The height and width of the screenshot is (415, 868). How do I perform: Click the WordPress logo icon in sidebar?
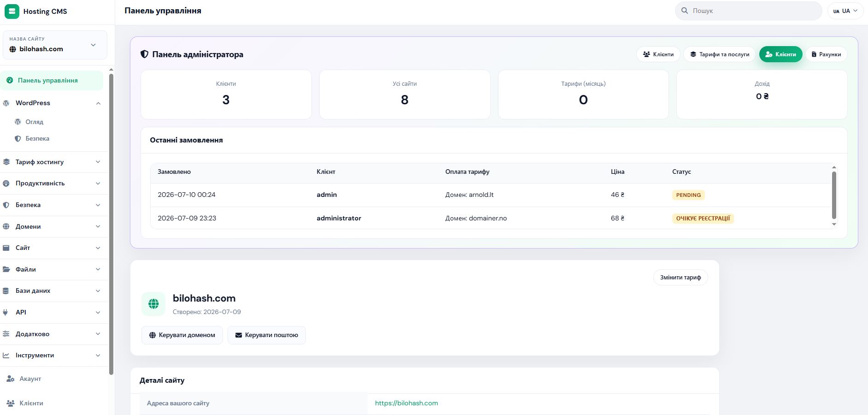coord(6,103)
